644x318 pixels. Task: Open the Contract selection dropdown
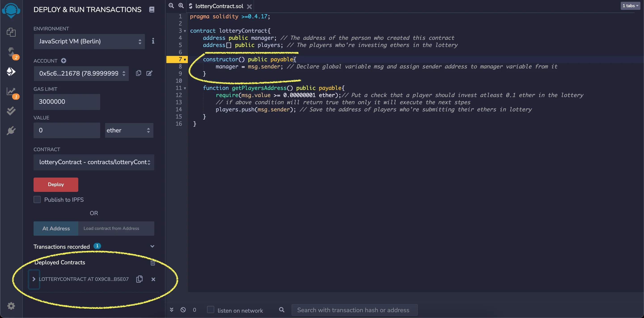pyautogui.click(x=94, y=162)
